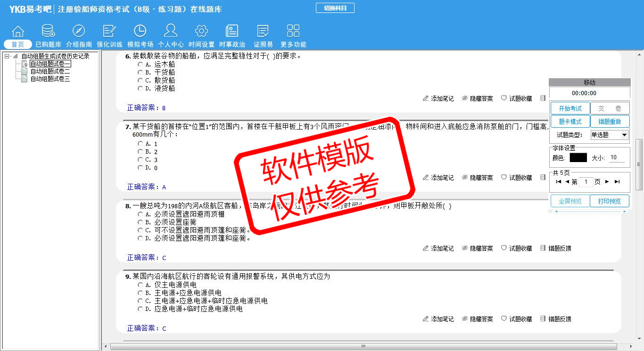Click the 开始考试 button
This screenshot has height=351, width=644.
(570, 108)
